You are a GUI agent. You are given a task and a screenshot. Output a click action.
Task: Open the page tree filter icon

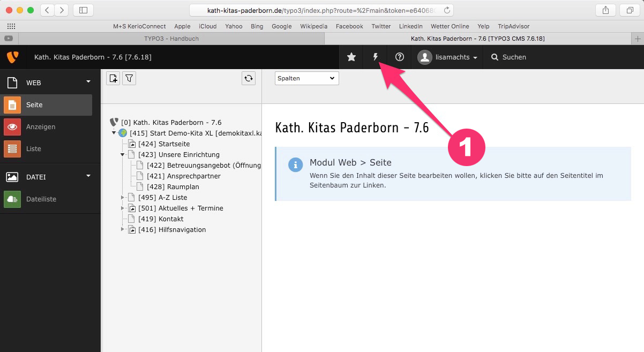tap(129, 79)
